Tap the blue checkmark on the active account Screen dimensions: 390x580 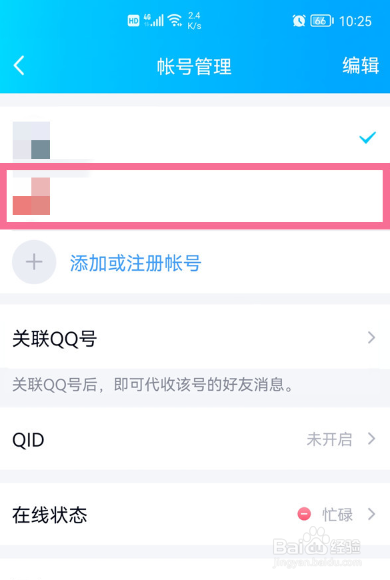tap(367, 138)
